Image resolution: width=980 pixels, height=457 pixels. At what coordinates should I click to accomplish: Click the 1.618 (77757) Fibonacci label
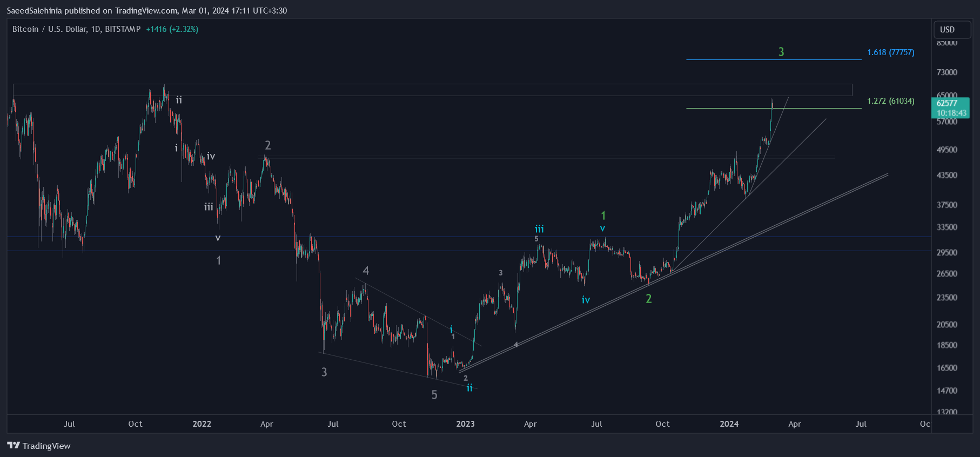(890, 52)
